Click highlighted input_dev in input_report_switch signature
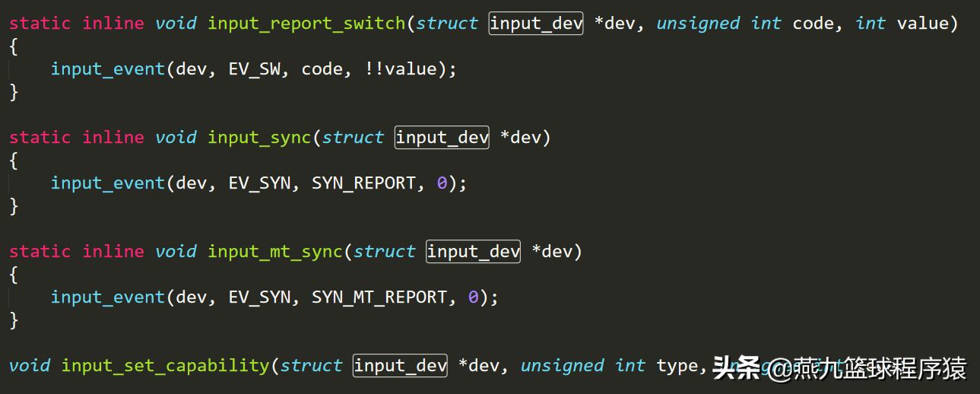The width and height of the screenshot is (980, 394). point(536,24)
